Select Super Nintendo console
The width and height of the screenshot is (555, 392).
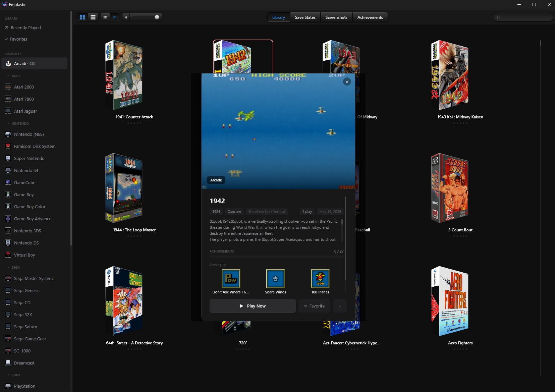click(x=34, y=158)
